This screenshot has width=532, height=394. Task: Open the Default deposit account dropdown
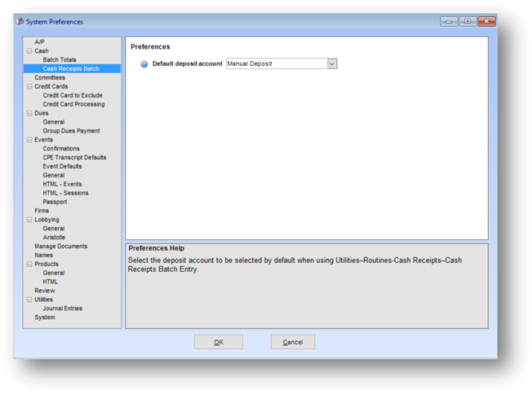tap(332, 64)
